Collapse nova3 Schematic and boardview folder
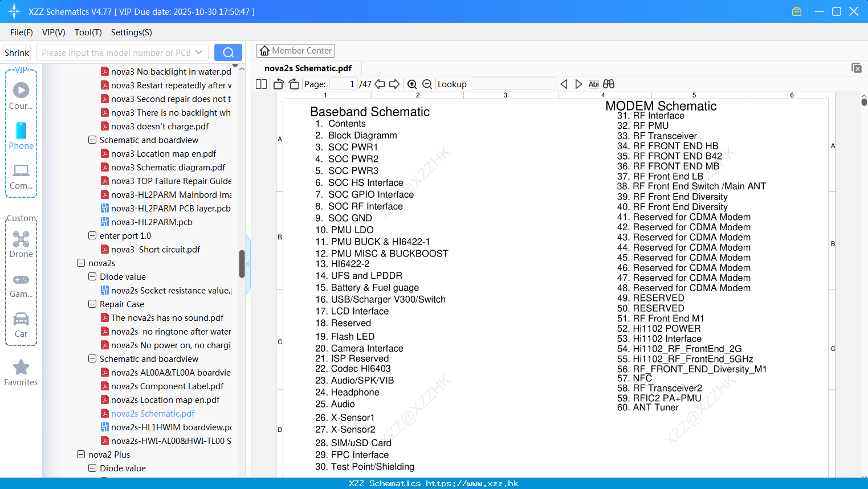The width and height of the screenshot is (868, 489). (x=92, y=140)
